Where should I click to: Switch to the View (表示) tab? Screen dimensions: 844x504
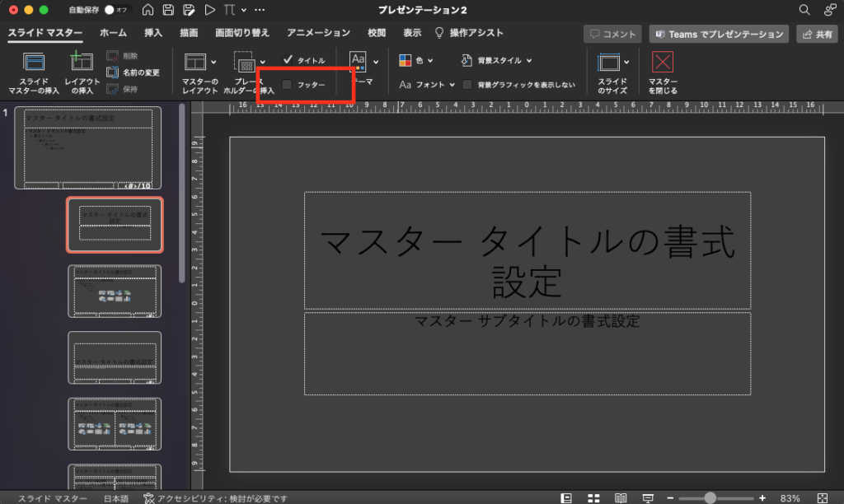coord(412,33)
